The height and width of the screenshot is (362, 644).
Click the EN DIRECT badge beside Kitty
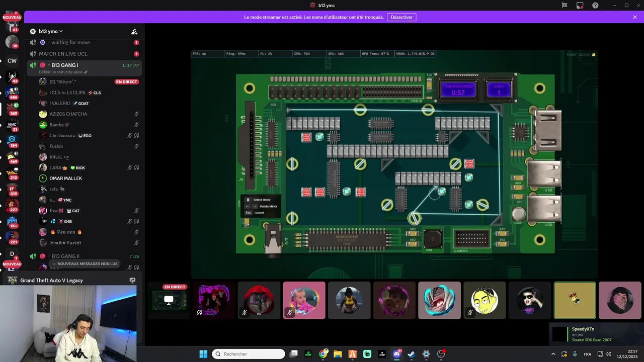(x=127, y=82)
